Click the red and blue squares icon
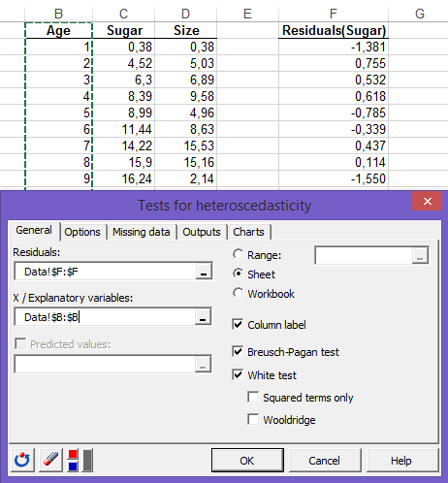The width and height of the screenshot is (448, 483). coord(73,460)
